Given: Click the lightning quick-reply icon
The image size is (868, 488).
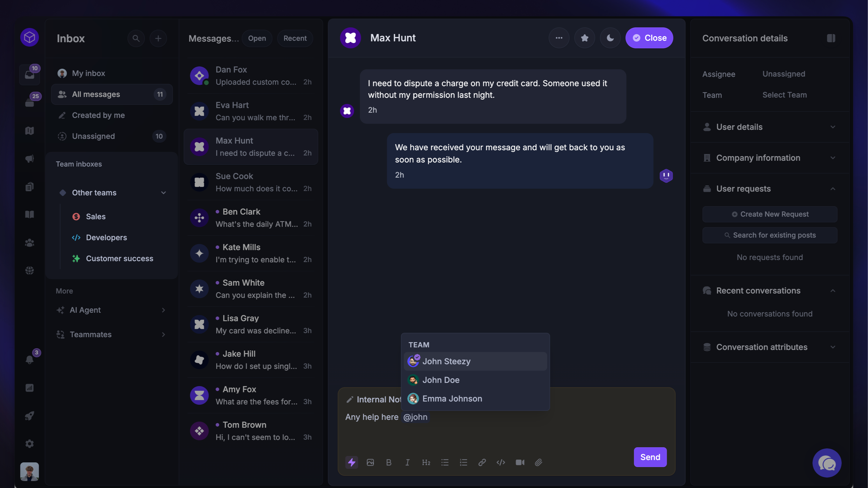Looking at the screenshot, I should click(352, 462).
